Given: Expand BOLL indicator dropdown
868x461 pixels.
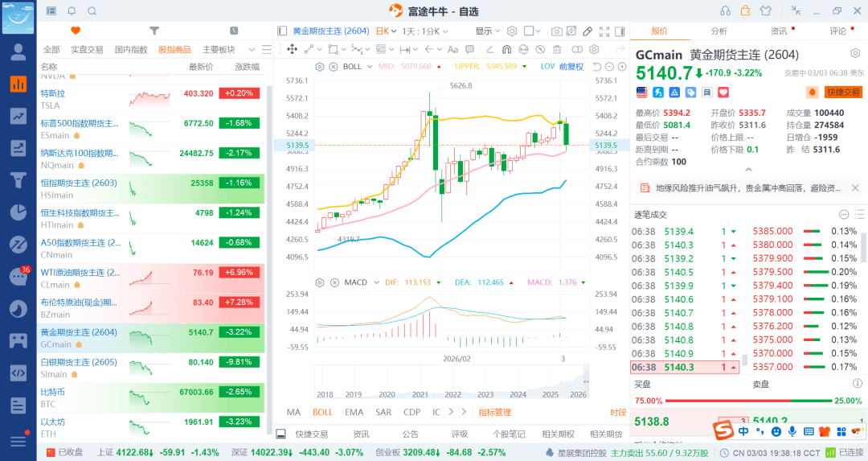Looking at the screenshot, I should point(370,67).
